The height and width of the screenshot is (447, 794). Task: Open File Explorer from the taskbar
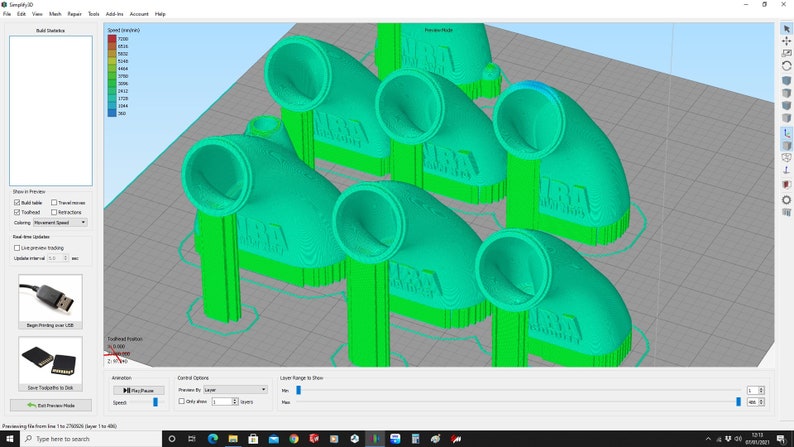coord(233,439)
